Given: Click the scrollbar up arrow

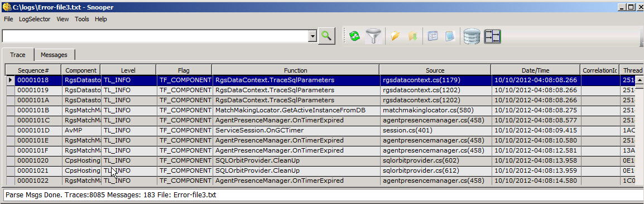Looking at the screenshot, I should (x=640, y=80).
